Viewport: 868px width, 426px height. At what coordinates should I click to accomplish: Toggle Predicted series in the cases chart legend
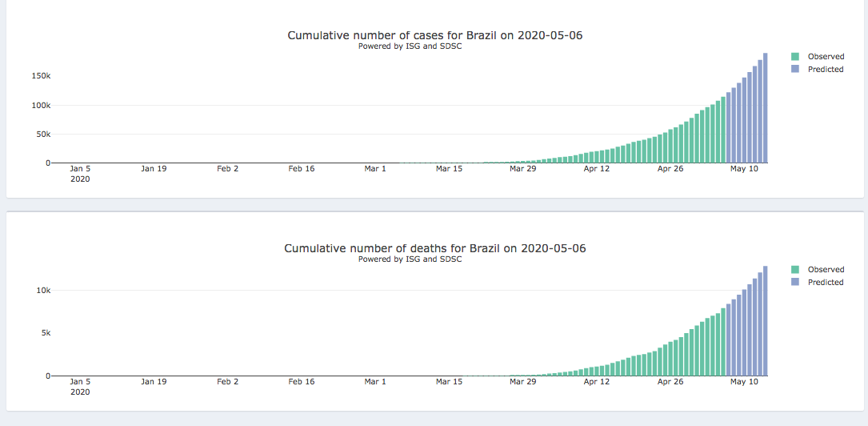(x=826, y=70)
